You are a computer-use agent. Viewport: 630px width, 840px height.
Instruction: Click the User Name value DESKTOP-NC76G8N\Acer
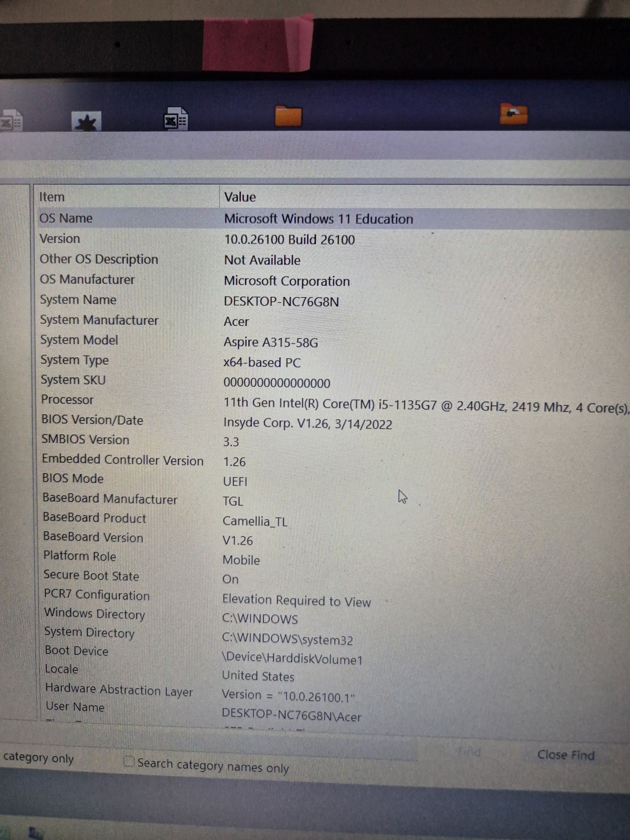291,715
